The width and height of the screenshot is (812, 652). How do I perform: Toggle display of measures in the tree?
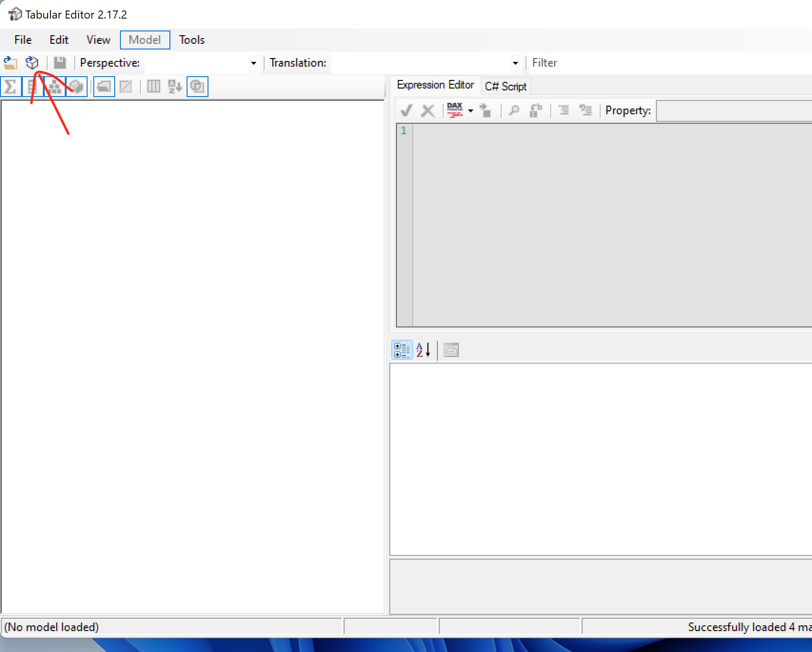(x=10, y=86)
